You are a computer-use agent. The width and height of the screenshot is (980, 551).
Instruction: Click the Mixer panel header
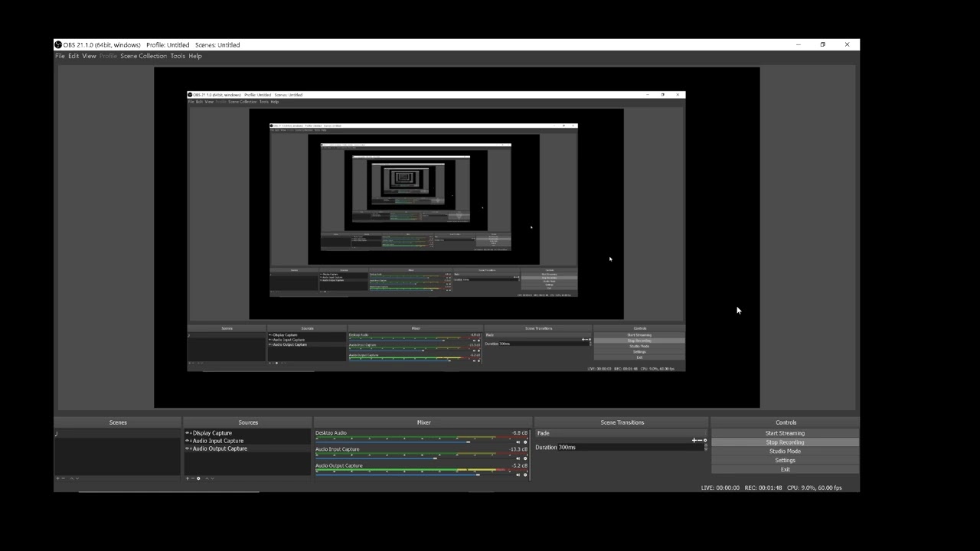[423, 422]
